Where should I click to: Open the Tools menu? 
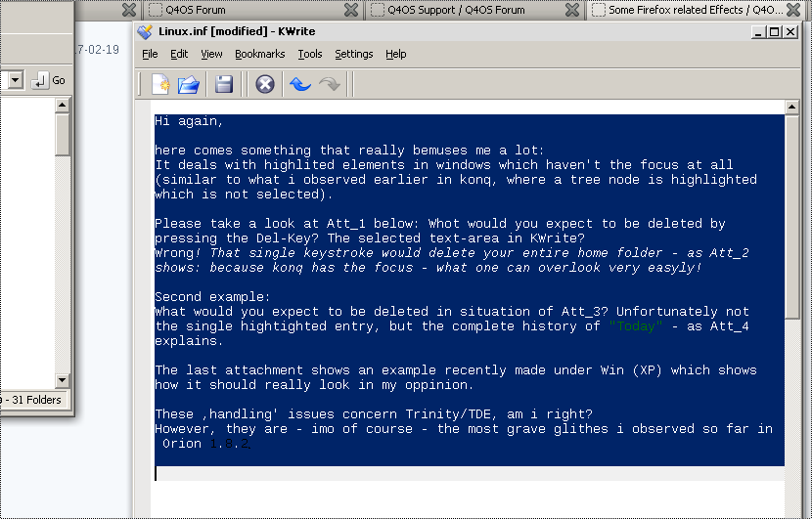(310, 54)
